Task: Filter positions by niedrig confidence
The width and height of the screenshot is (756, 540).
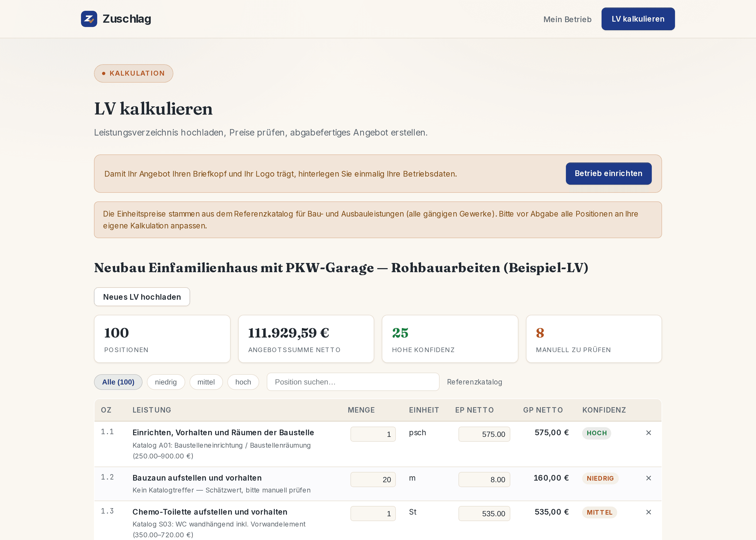Action: point(166,382)
